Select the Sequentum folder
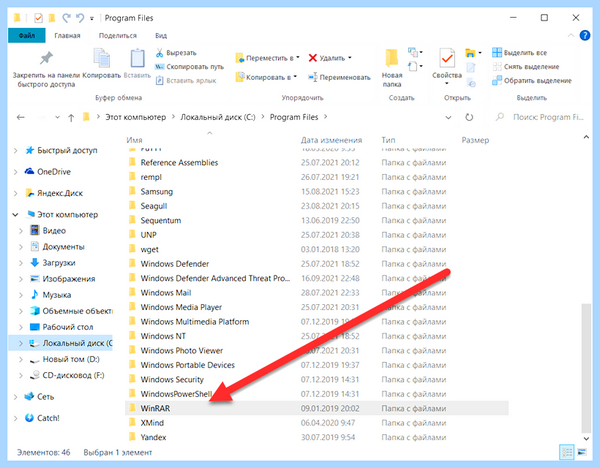 pyautogui.click(x=317, y=220)
